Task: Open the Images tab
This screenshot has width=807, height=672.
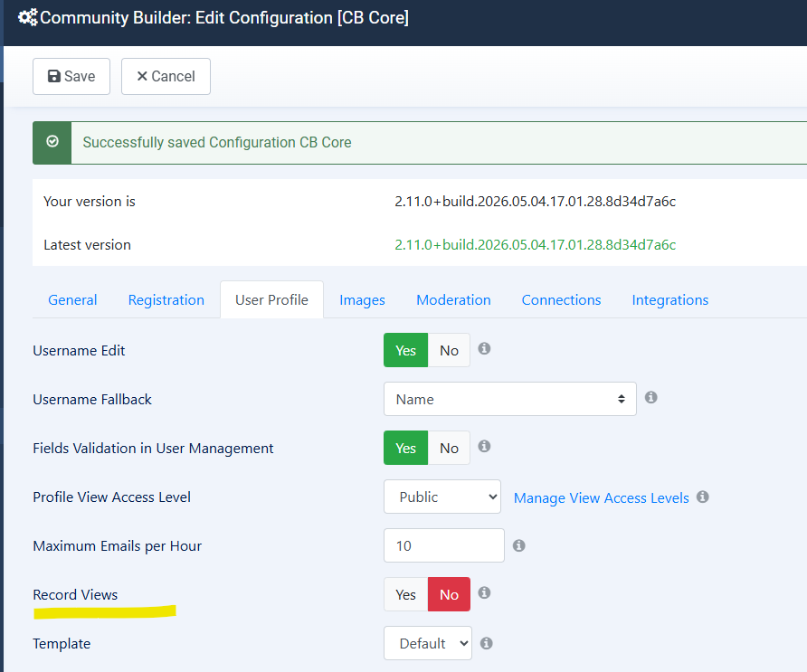Action: click(x=362, y=300)
